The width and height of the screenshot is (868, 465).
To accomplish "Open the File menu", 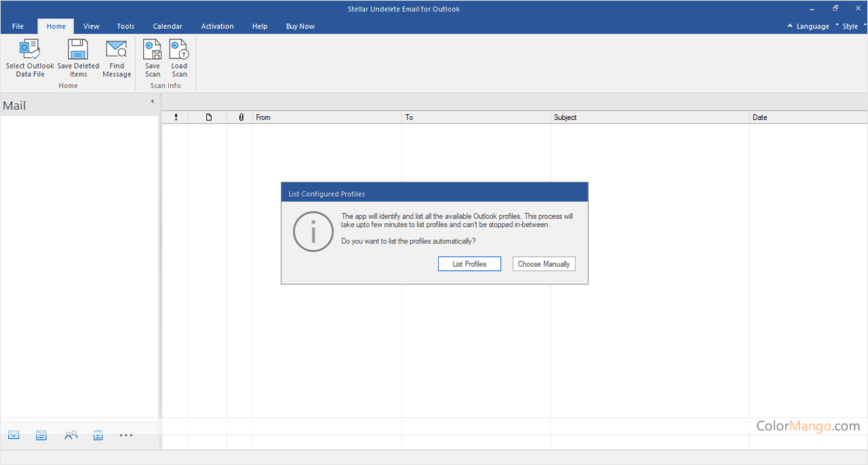I will click(x=18, y=26).
